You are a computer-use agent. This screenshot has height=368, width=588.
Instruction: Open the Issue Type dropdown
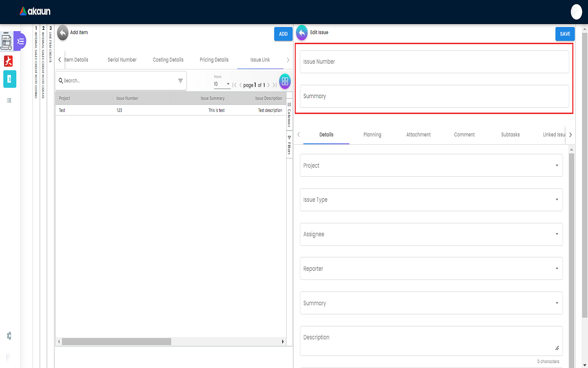(431, 200)
